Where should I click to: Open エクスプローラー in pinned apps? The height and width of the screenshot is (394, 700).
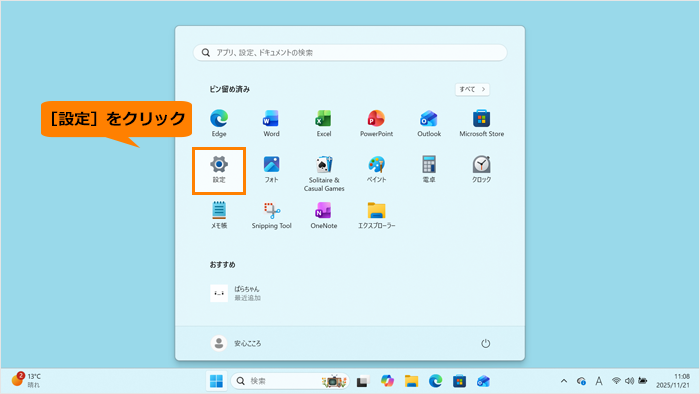click(376, 216)
